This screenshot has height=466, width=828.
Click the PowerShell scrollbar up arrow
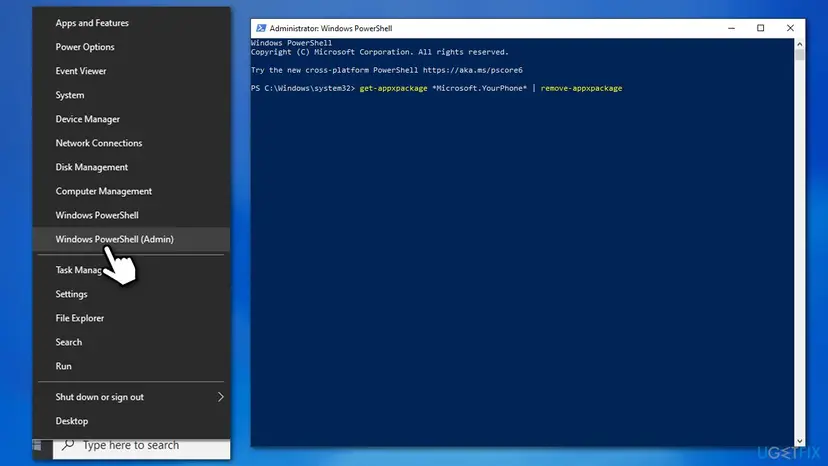(799, 44)
